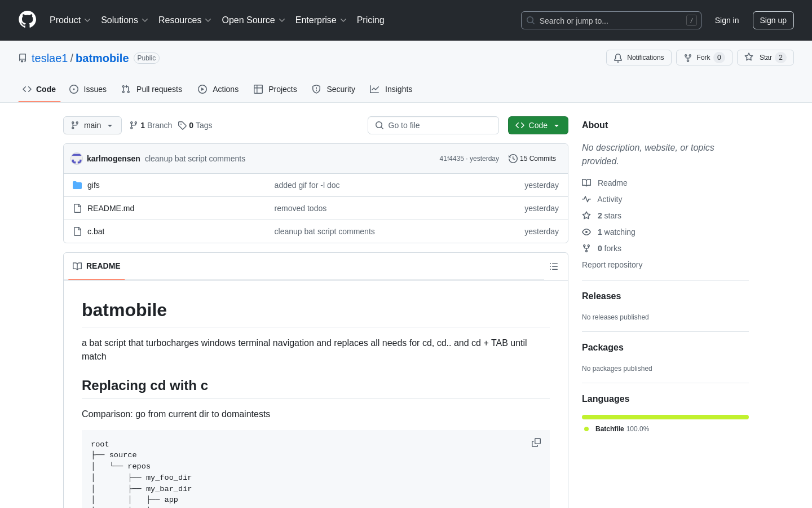Click the karlmogensen avatar image

tap(77, 159)
